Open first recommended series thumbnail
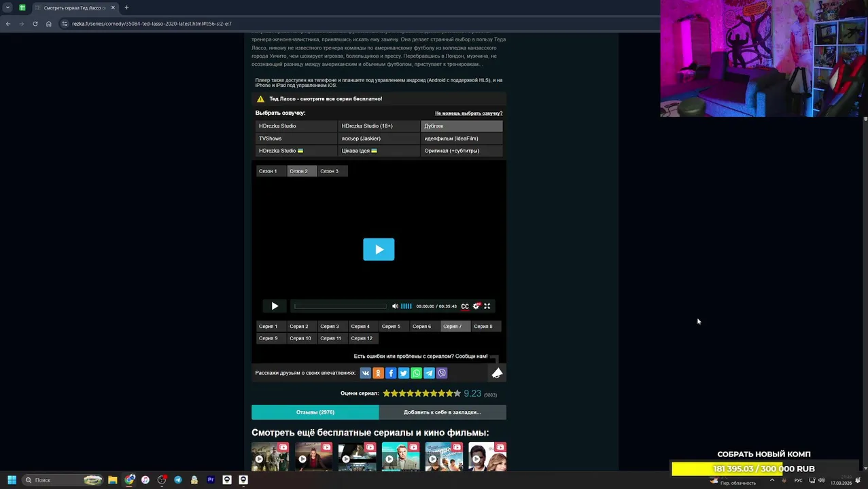Image resolution: width=868 pixels, height=489 pixels. [x=270, y=456]
